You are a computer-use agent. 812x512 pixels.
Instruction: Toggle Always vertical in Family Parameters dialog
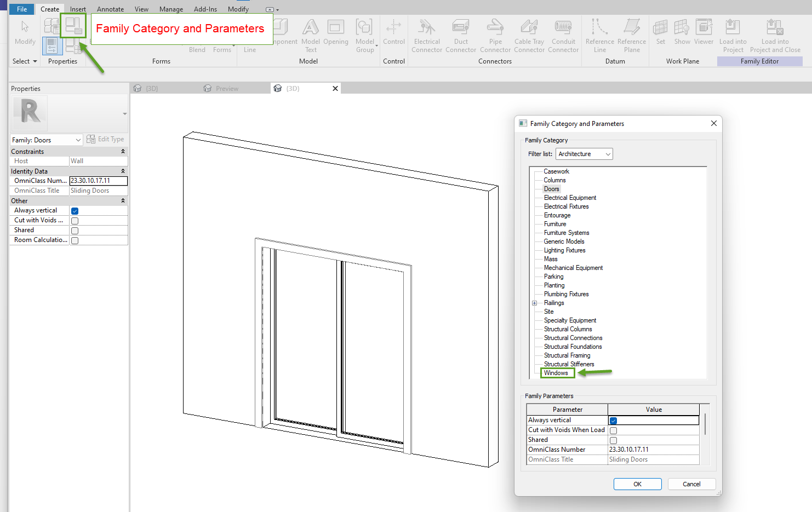point(613,421)
